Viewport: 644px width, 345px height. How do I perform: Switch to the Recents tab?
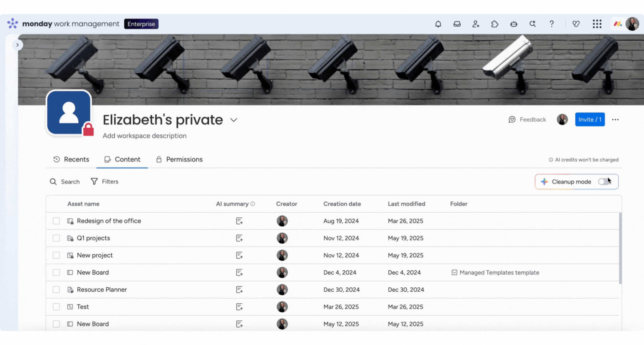[x=71, y=160]
